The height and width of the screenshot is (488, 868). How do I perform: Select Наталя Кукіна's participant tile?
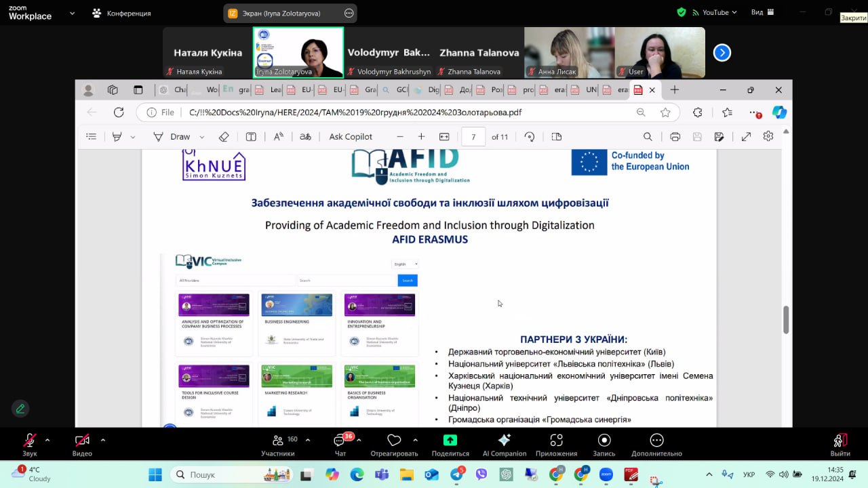point(208,53)
